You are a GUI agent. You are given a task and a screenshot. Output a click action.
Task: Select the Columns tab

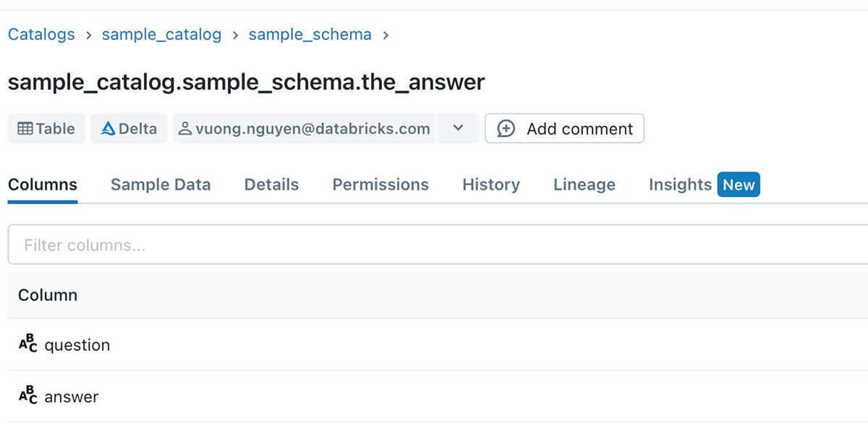pyautogui.click(x=43, y=185)
